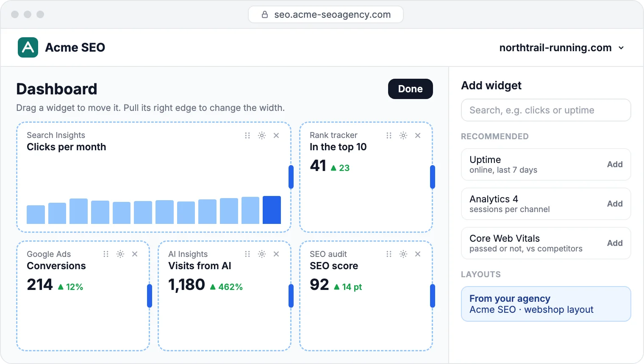This screenshot has height=364, width=644.
Task: Click the '214' conversions value
Action: pyautogui.click(x=40, y=285)
